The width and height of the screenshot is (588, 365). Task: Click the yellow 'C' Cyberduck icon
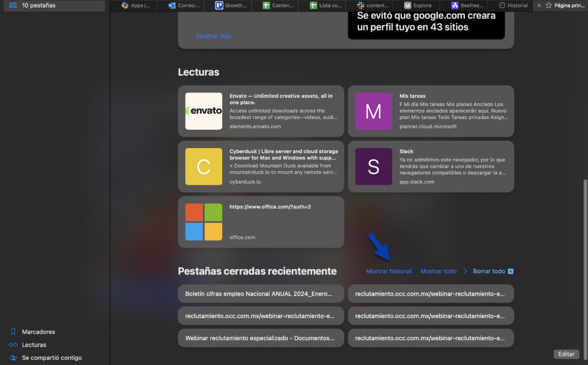click(203, 166)
